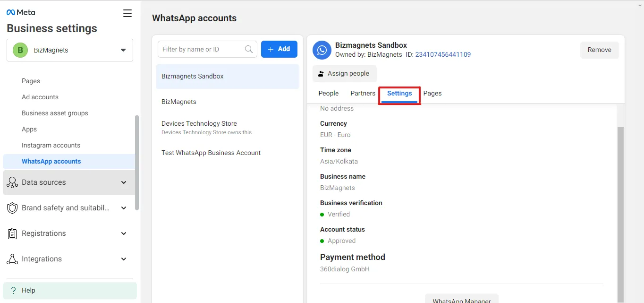
Task: Click the 'No address' value
Action: [337, 108]
